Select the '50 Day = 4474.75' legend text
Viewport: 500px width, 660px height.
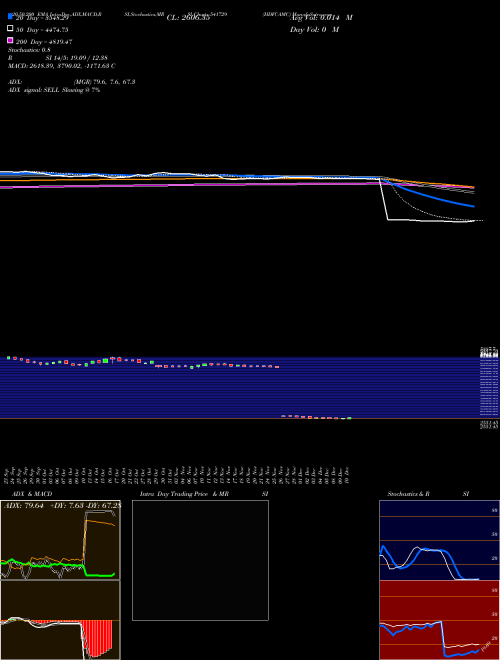[42, 30]
